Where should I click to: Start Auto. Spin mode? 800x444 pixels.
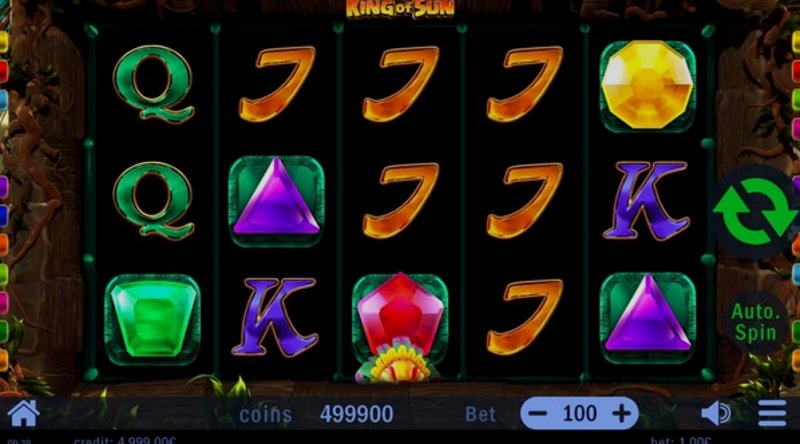coord(756,322)
